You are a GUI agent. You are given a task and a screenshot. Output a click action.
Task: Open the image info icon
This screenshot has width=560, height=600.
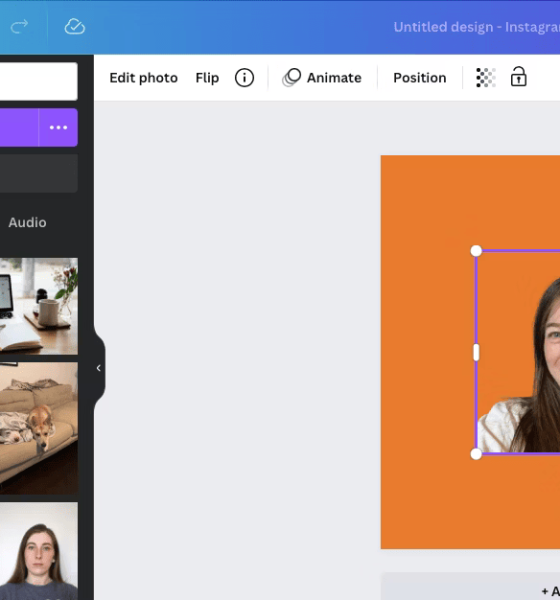[244, 78]
